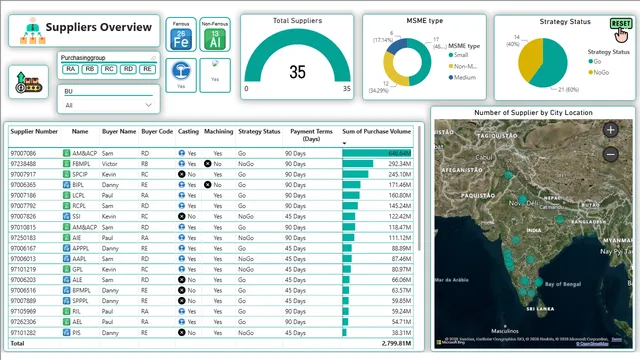Click the casting No cross icon for SPCIP
Image resolution: width=640 pixels, height=360 pixels.
182,174
